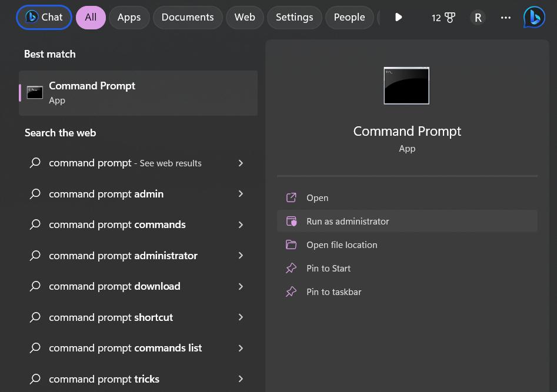Image resolution: width=557 pixels, height=392 pixels.
Task: Open the Command Prompt best match result
Action: pos(138,93)
